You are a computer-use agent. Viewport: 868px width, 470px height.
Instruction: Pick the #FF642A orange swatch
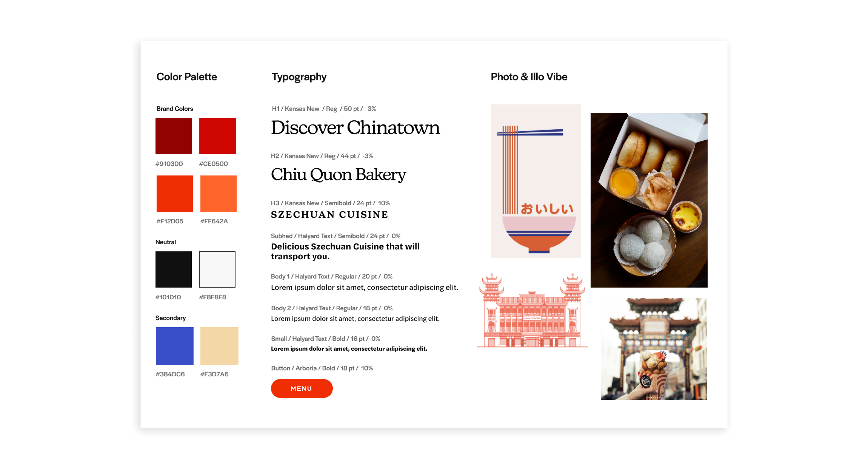click(218, 194)
